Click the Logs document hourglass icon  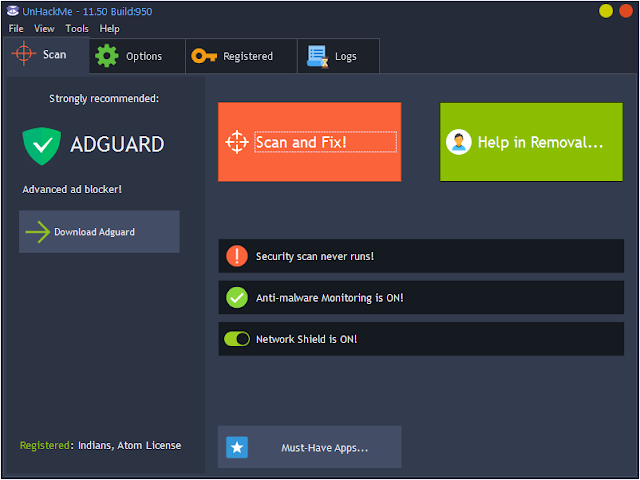point(318,56)
